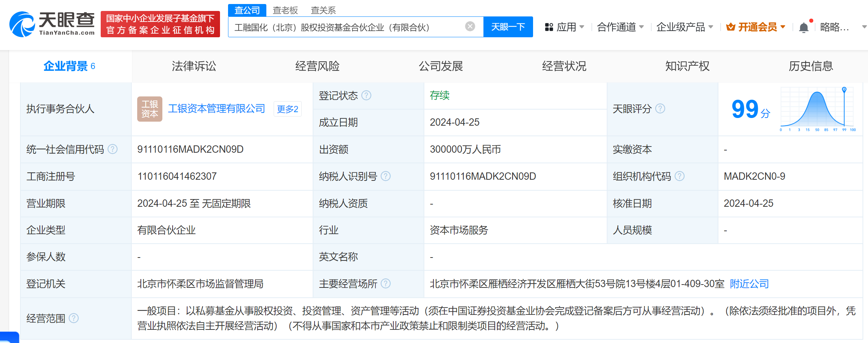Click help icon next to 天眼评分
The height and width of the screenshot is (343, 868).
tap(660, 108)
